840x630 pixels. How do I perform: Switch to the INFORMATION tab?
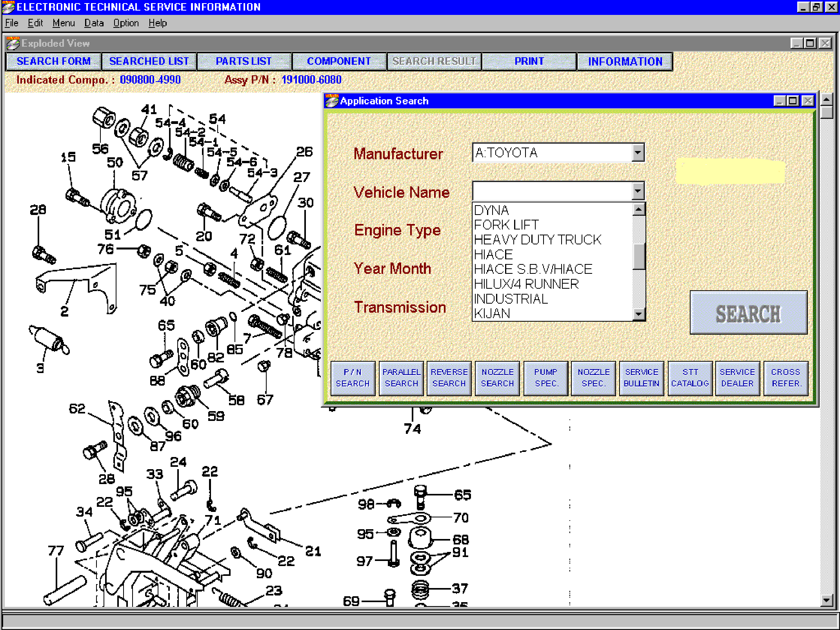tap(625, 61)
